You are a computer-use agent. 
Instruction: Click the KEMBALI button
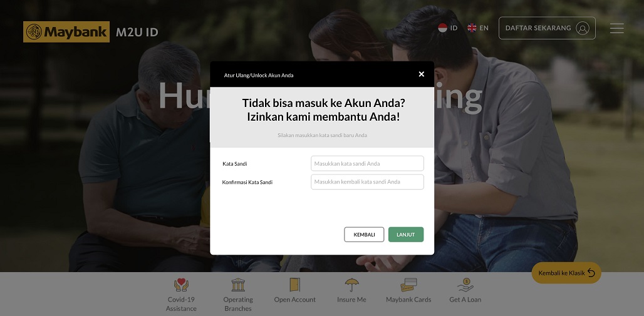(x=364, y=234)
